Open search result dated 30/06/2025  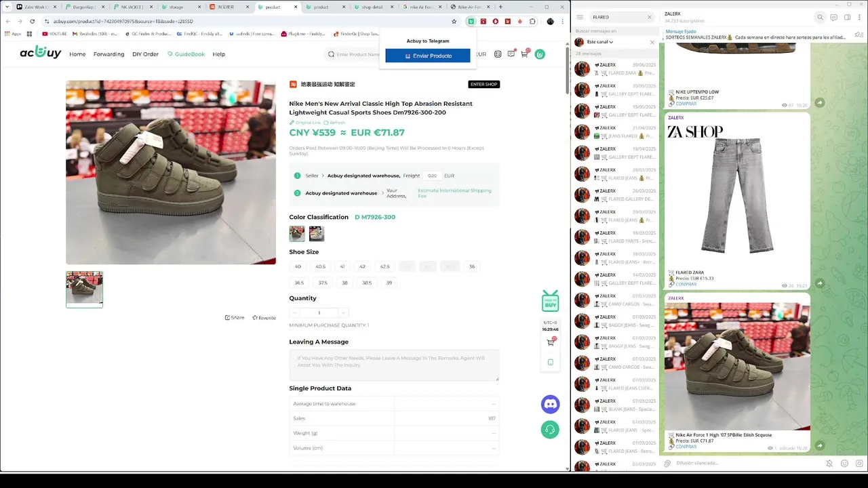tap(615, 68)
